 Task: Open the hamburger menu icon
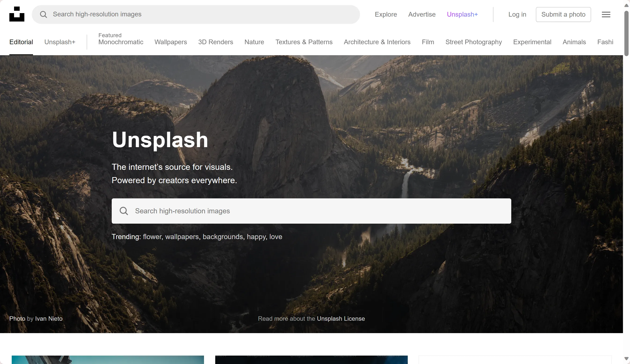click(606, 15)
